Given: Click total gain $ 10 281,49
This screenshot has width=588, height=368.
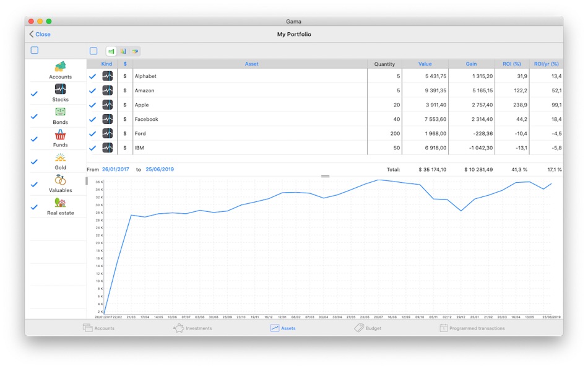Looking at the screenshot, I should click(x=478, y=169).
